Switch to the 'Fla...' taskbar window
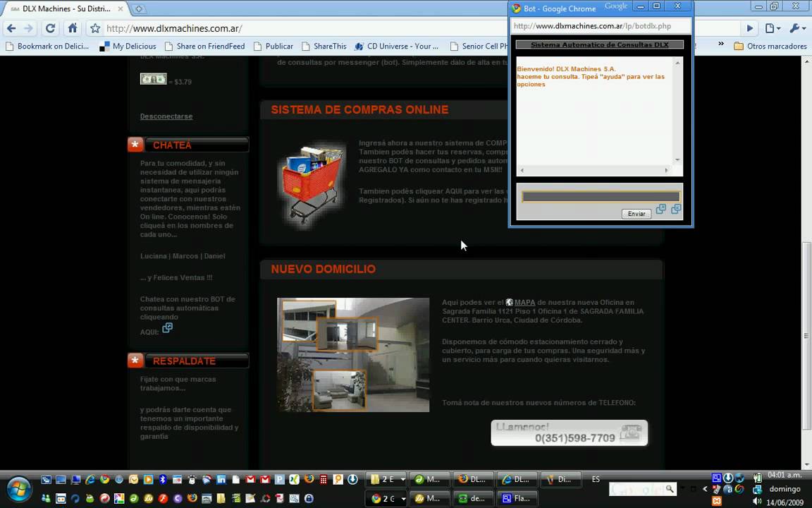Screen dimensions: 812x508 [x=516, y=499]
